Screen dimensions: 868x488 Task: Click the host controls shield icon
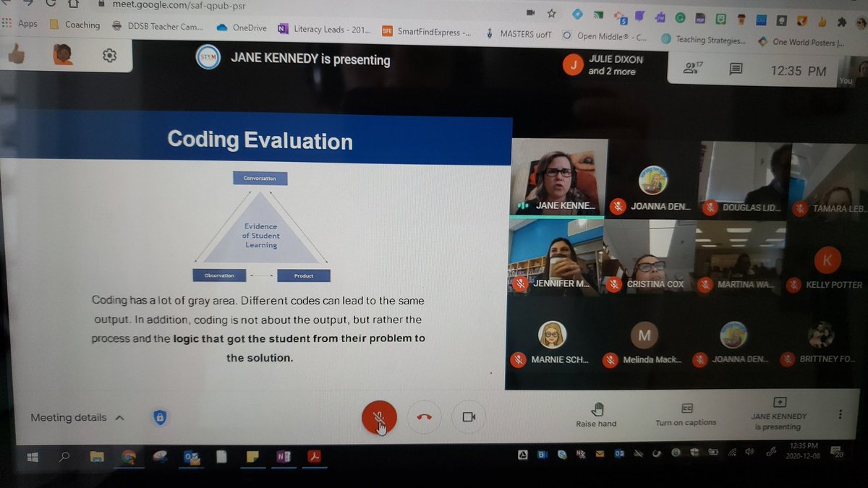(161, 417)
